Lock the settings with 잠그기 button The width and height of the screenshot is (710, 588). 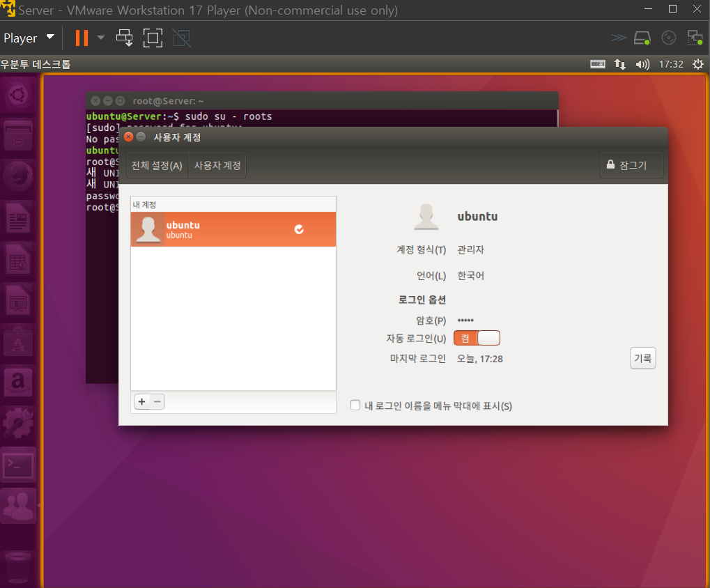(x=631, y=165)
